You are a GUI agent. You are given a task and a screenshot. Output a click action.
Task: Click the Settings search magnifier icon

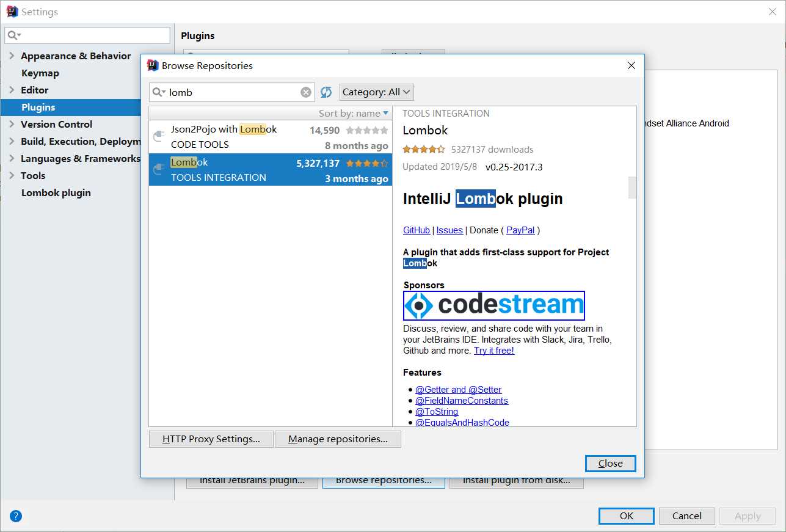coord(14,35)
